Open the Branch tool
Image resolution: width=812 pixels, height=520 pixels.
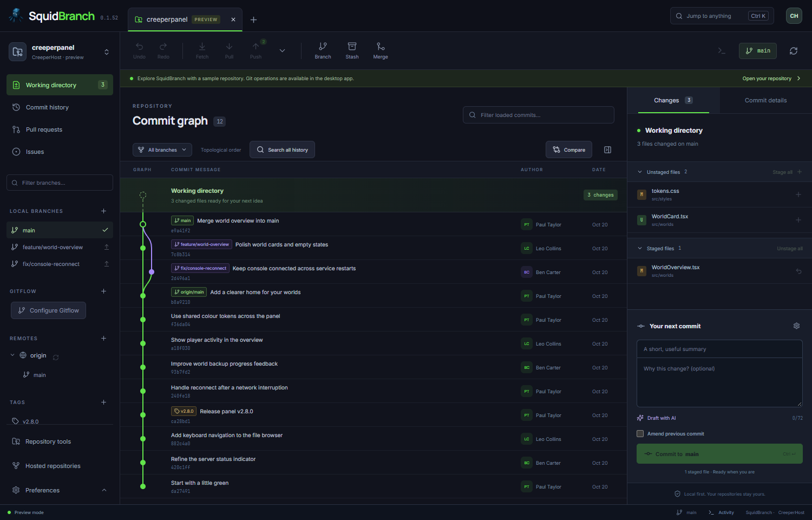tap(323, 50)
